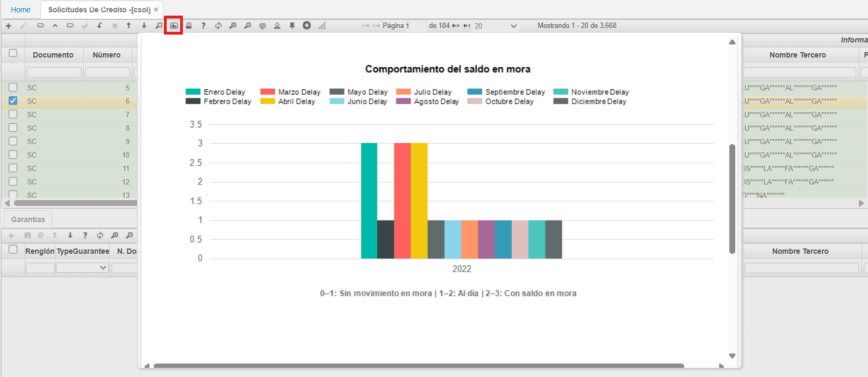This screenshot has width=868, height=377.
Task: Expand the TypeGuarantee filter dropdown
Action: [x=82, y=268]
